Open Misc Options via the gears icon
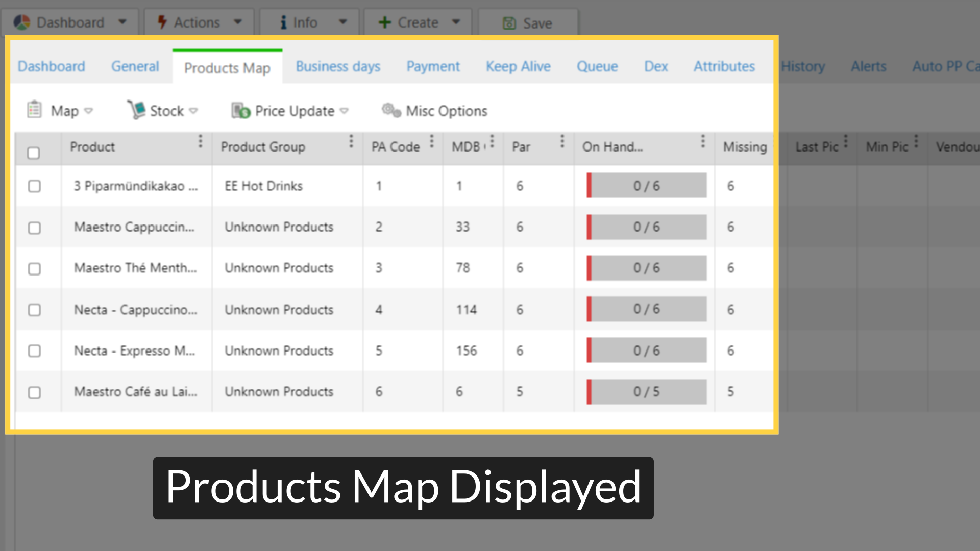The height and width of the screenshot is (551, 980). [391, 110]
